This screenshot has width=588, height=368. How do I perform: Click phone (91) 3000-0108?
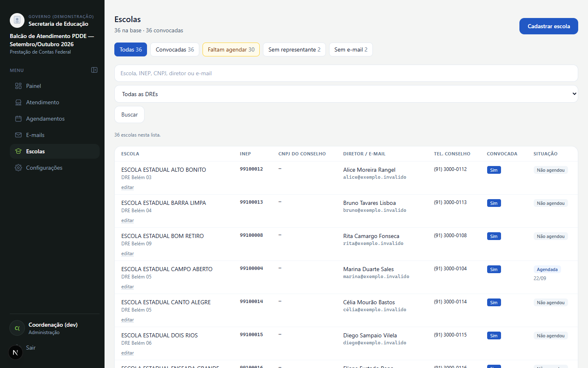450,236
